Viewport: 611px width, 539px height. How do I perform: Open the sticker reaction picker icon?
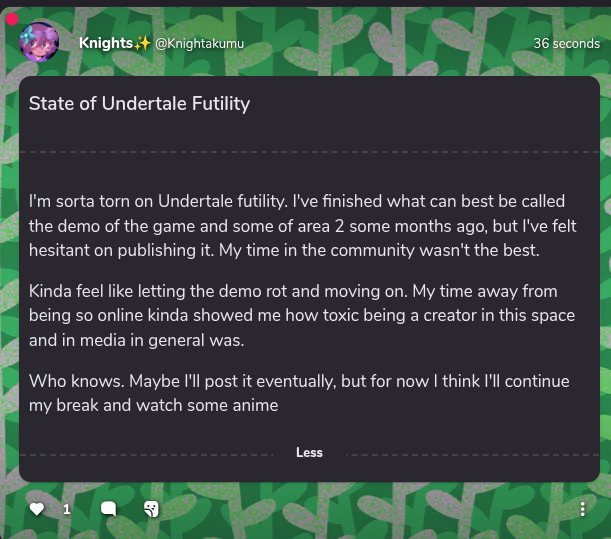[150, 509]
